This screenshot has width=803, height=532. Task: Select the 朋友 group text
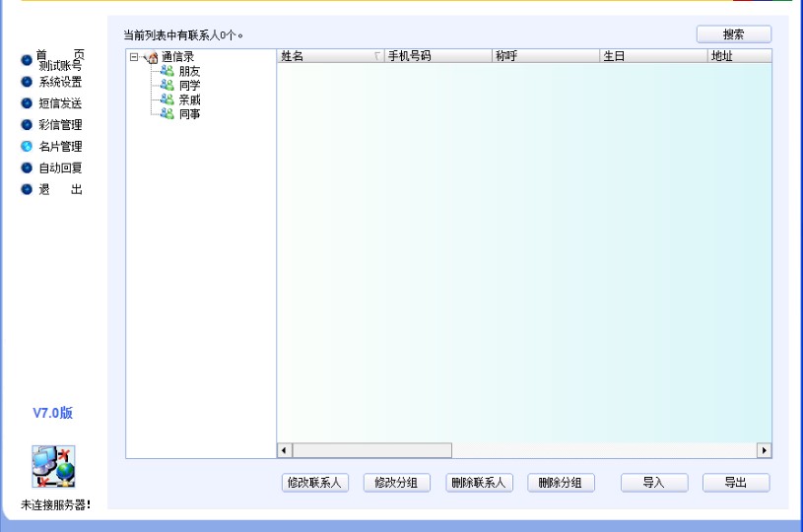189,71
